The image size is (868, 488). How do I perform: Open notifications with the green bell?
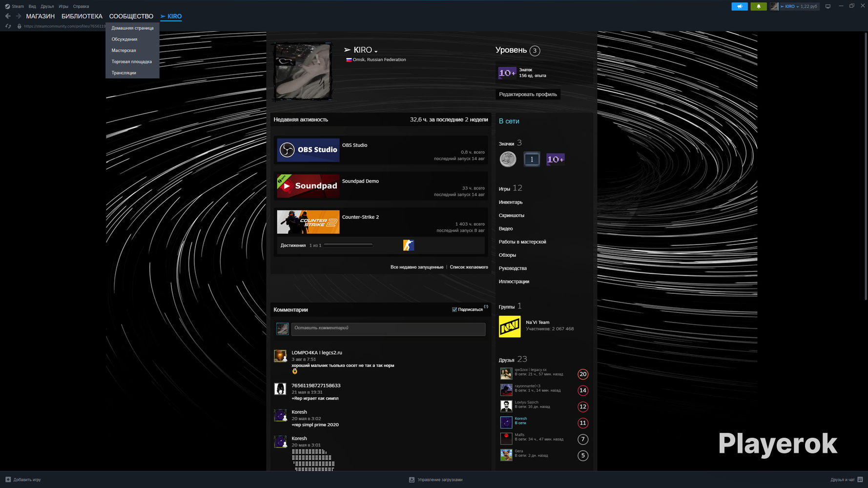tap(759, 6)
